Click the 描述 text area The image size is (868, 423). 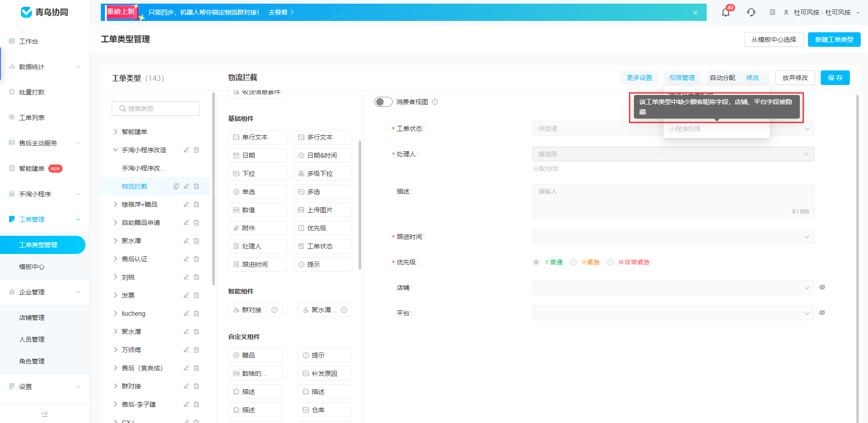(x=673, y=201)
